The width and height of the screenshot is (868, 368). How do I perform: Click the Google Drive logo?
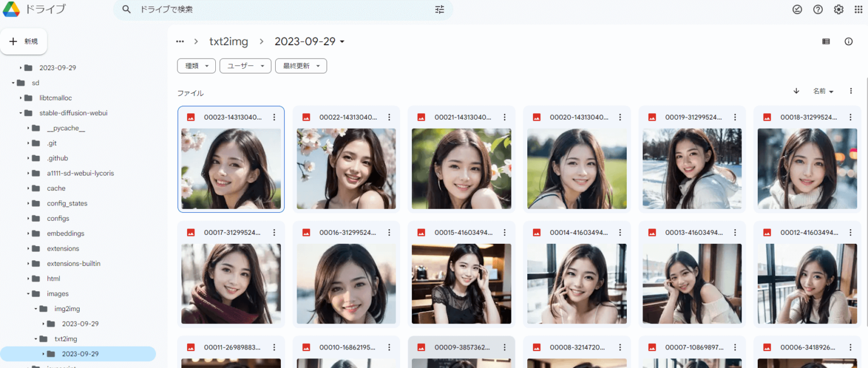(x=11, y=9)
